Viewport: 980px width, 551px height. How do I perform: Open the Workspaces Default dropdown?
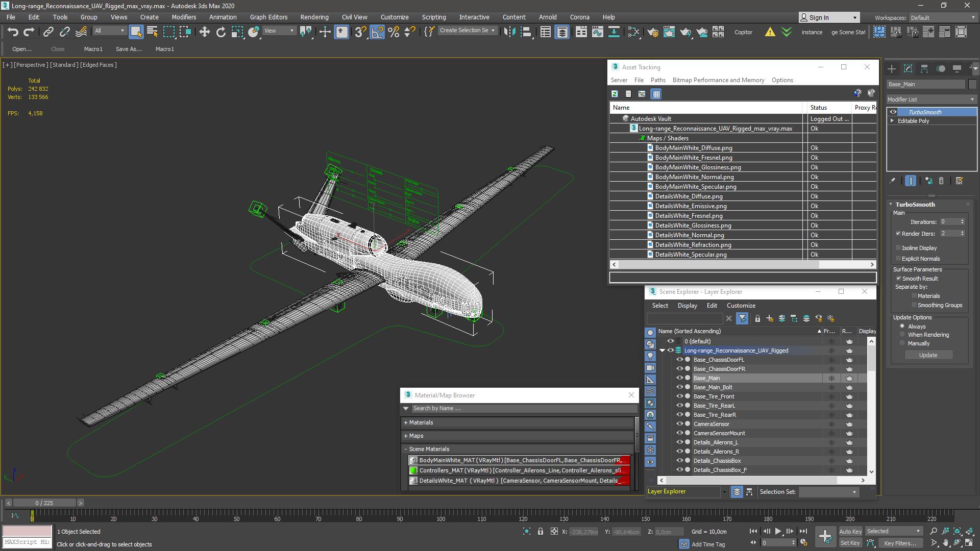point(942,18)
